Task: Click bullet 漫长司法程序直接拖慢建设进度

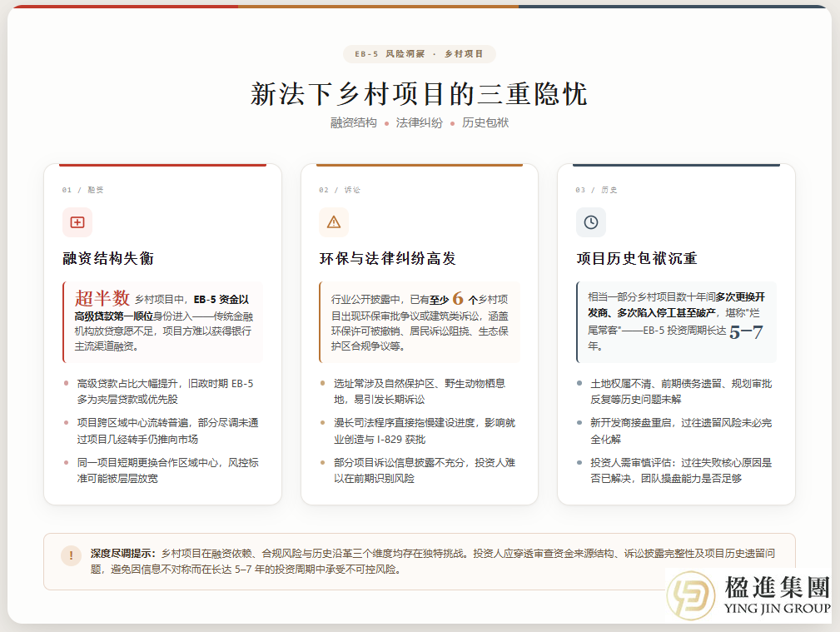Action: [425, 431]
